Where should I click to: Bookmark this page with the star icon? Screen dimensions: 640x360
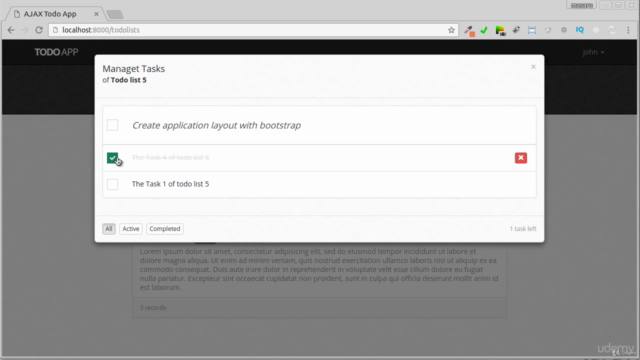(451, 30)
